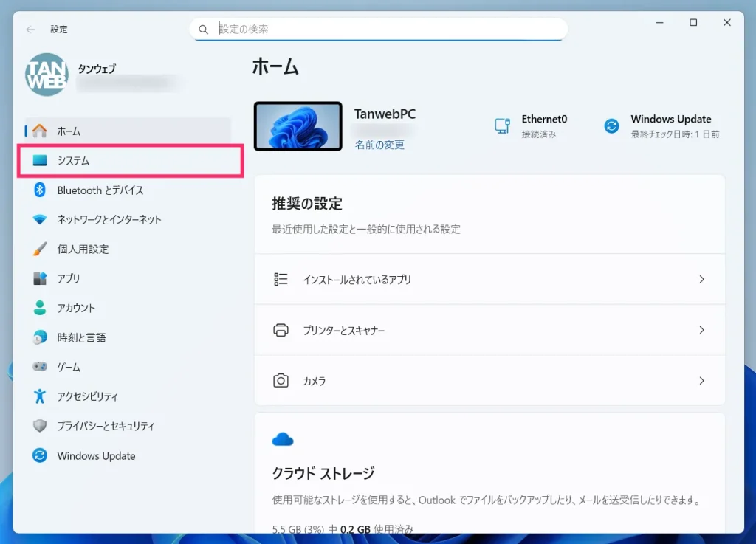Image resolution: width=756 pixels, height=544 pixels.
Task: Click the タンウェブ user name
Action: pyautogui.click(x=97, y=69)
